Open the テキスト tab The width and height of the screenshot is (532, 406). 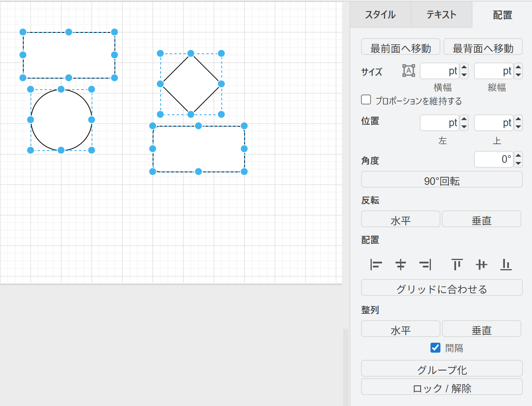tap(441, 15)
